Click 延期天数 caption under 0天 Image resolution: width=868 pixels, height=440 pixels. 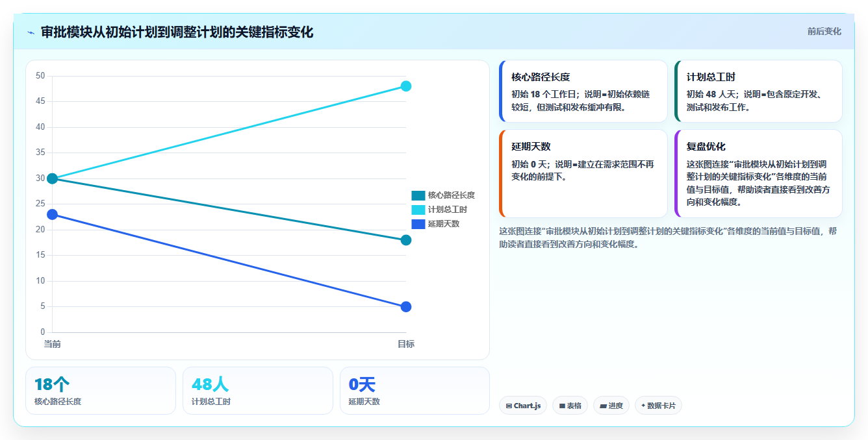364,402
